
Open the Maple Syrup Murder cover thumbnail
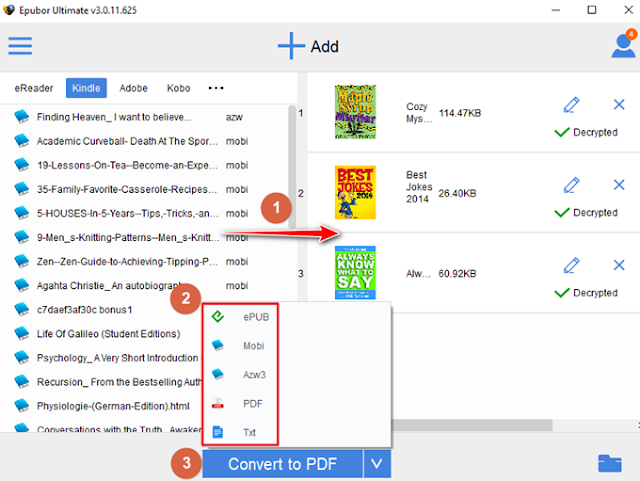tap(355, 112)
